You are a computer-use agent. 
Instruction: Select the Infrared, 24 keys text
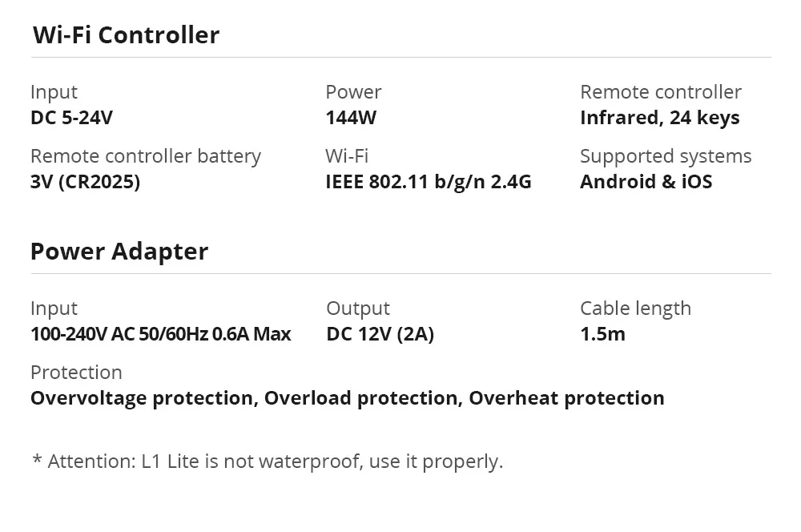click(x=659, y=118)
